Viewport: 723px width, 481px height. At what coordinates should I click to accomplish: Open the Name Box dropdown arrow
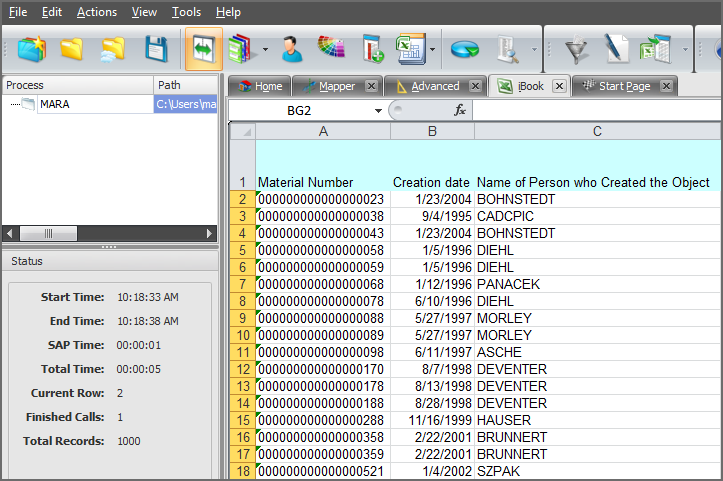coord(379,110)
